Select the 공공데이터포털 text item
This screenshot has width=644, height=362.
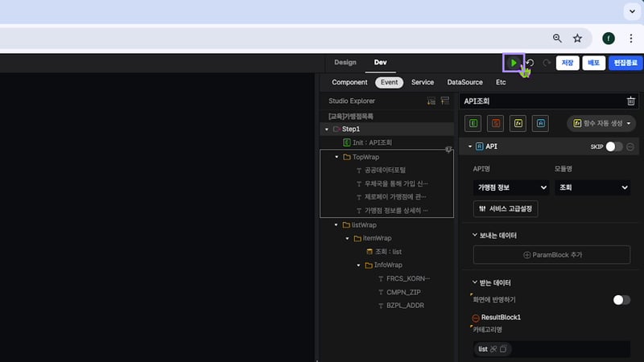387,170
